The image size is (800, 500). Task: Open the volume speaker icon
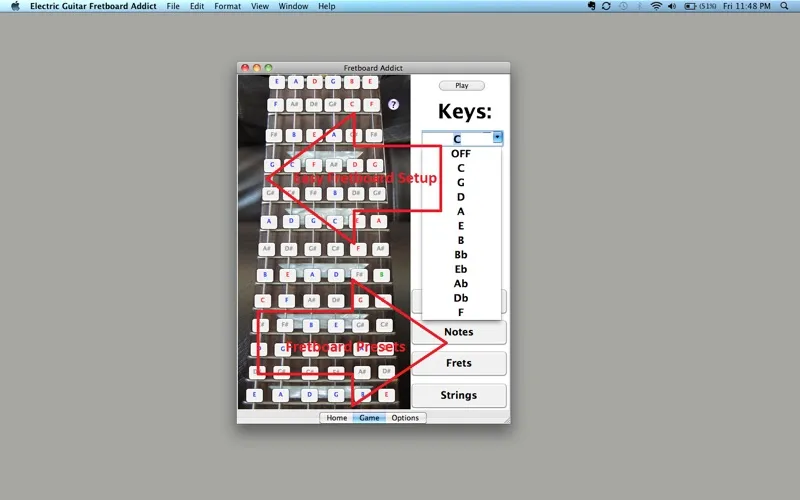672,6
